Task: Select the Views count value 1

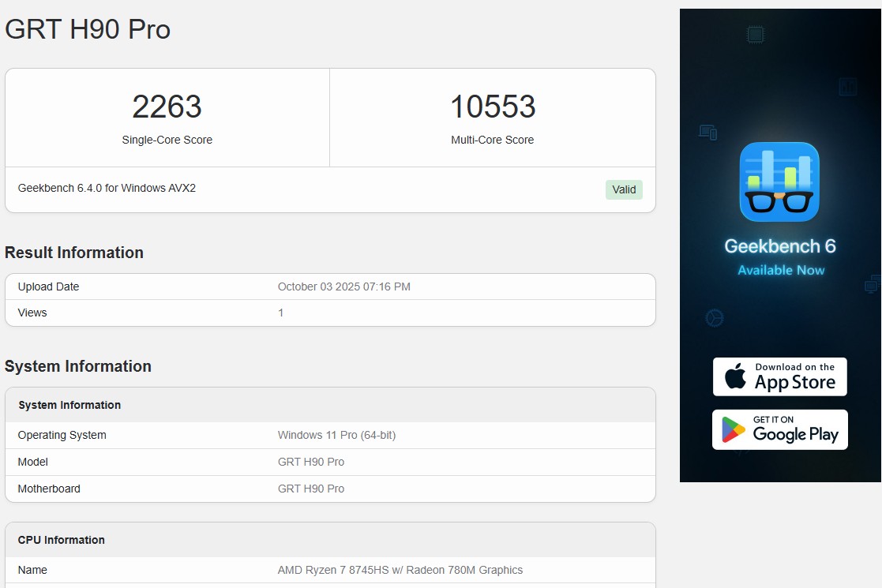Action: point(280,313)
